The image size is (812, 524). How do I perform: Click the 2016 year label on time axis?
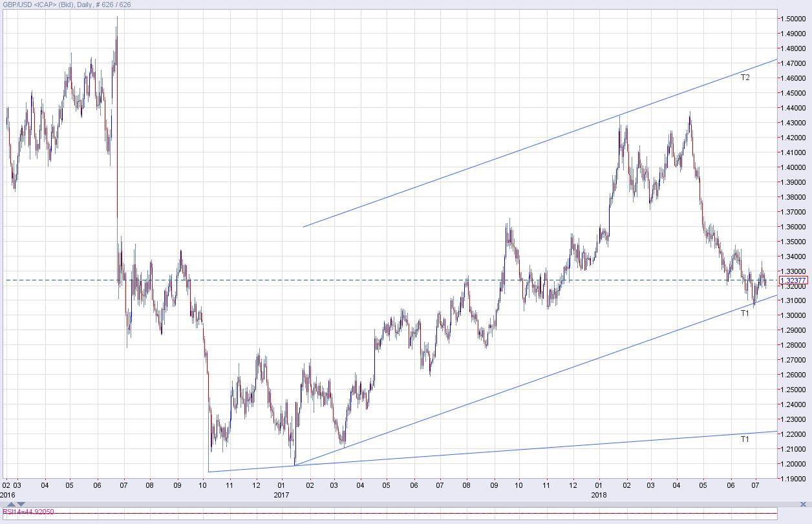[7, 495]
